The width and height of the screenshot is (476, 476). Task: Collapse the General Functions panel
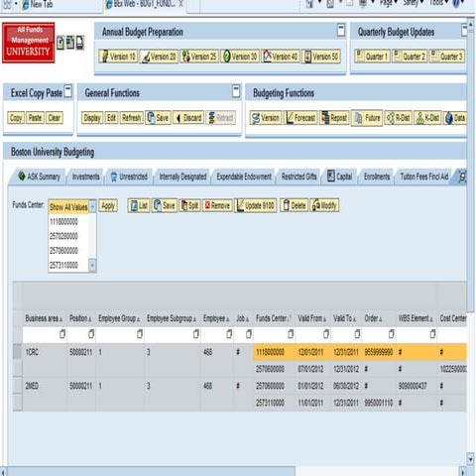point(236,91)
